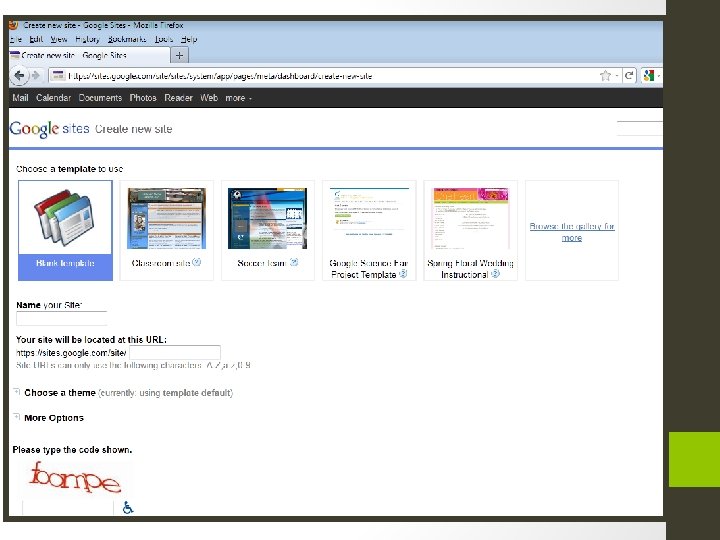
Task: Expand the More Options section
Action: [17, 417]
